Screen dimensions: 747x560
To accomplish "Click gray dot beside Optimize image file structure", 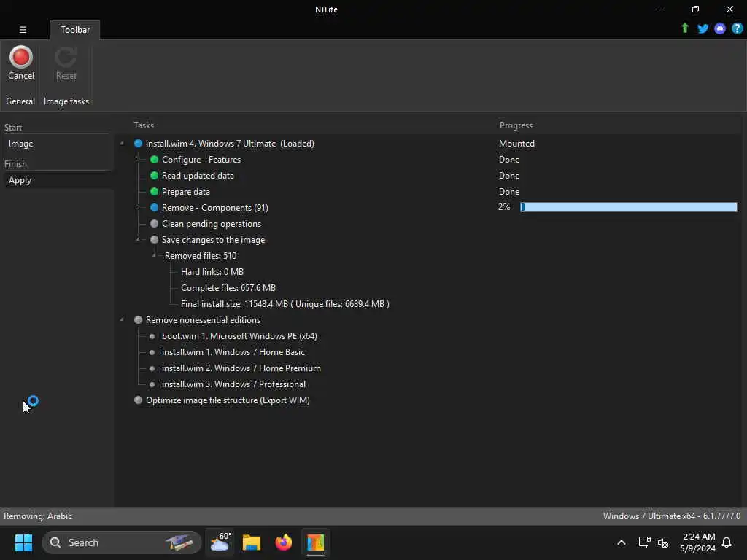I will point(138,400).
